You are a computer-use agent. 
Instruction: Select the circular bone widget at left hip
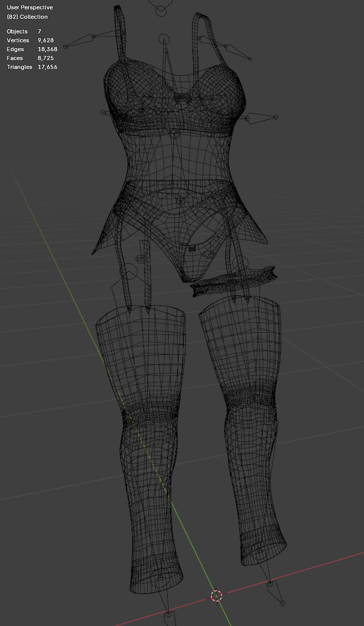pyautogui.click(x=128, y=271)
